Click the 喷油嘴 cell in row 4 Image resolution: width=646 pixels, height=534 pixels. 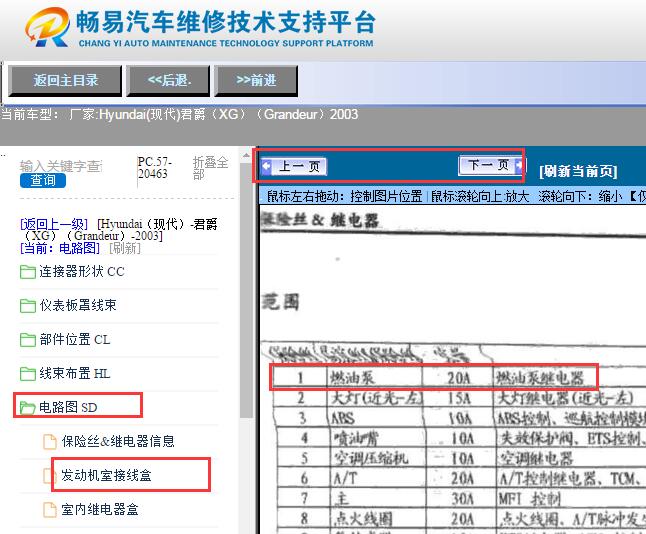356,438
